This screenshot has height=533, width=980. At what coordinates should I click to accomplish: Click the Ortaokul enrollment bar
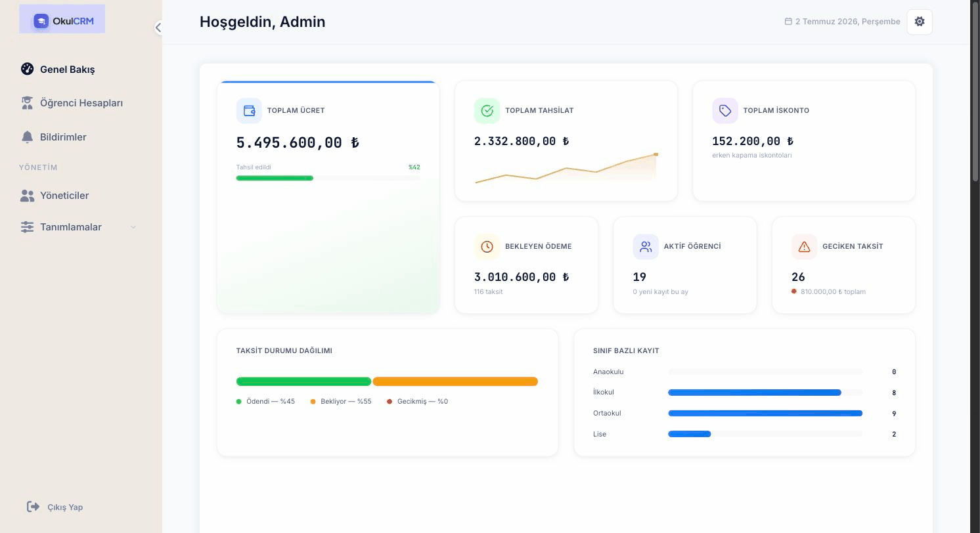pyautogui.click(x=765, y=414)
